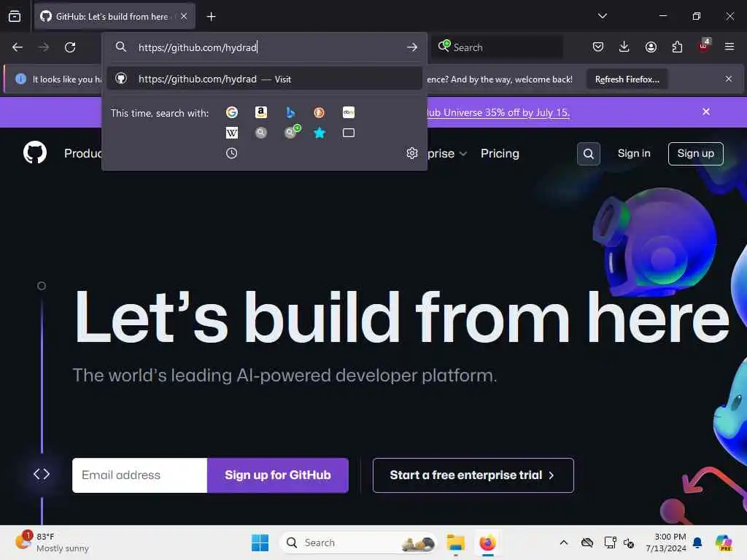Viewport: 747px width, 560px height.
Task: Search this time with Bing
Action: pyautogui.click(x=290, y=112)
